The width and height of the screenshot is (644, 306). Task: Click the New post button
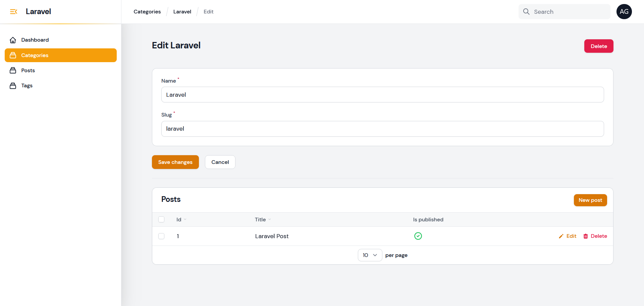click(x=590, y=200)
